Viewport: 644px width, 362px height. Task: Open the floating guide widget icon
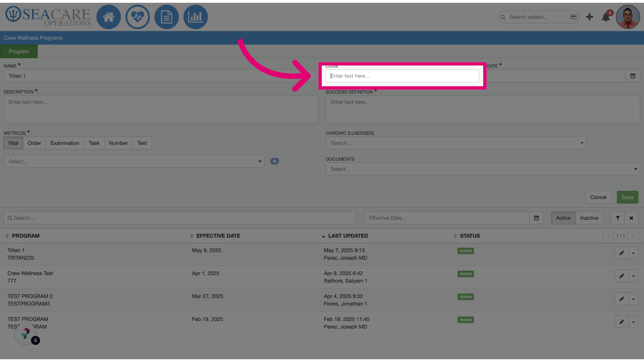pyautogui.click(x=25, y=334)
